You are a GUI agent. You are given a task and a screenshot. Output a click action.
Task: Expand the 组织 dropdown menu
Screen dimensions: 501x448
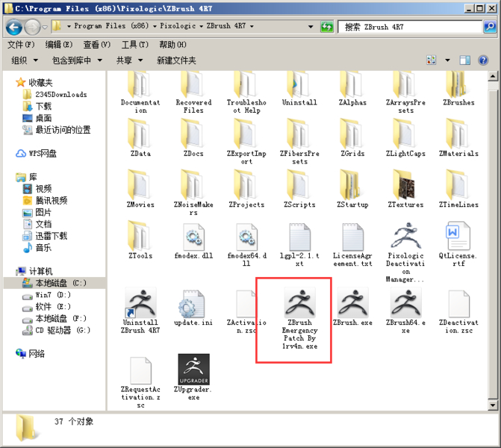click(x=24, y=60)
